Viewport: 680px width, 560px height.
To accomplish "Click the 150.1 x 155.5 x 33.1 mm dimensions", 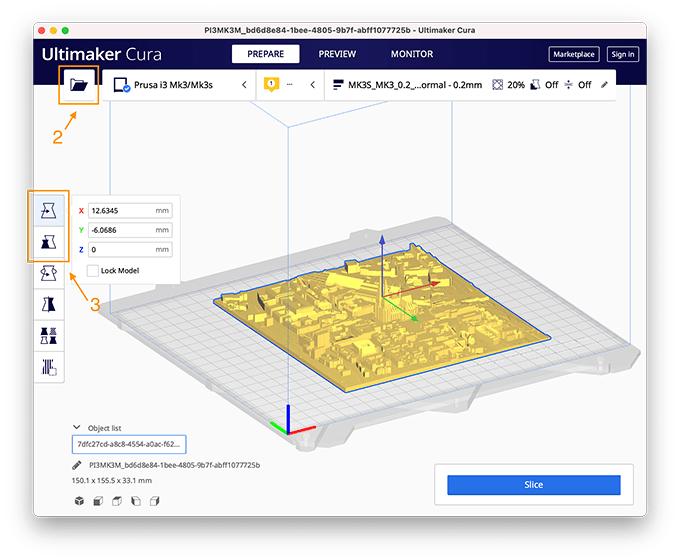I will [111, 481].
